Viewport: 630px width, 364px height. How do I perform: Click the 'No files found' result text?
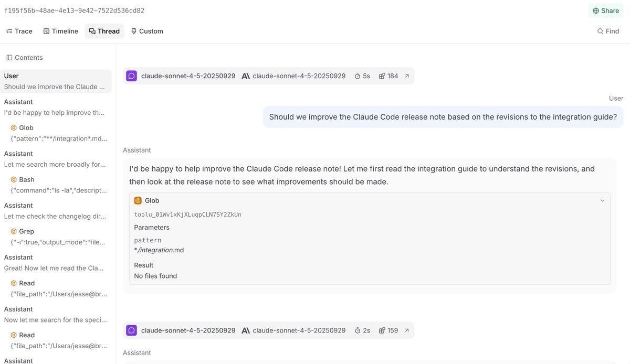click(155, 276)
